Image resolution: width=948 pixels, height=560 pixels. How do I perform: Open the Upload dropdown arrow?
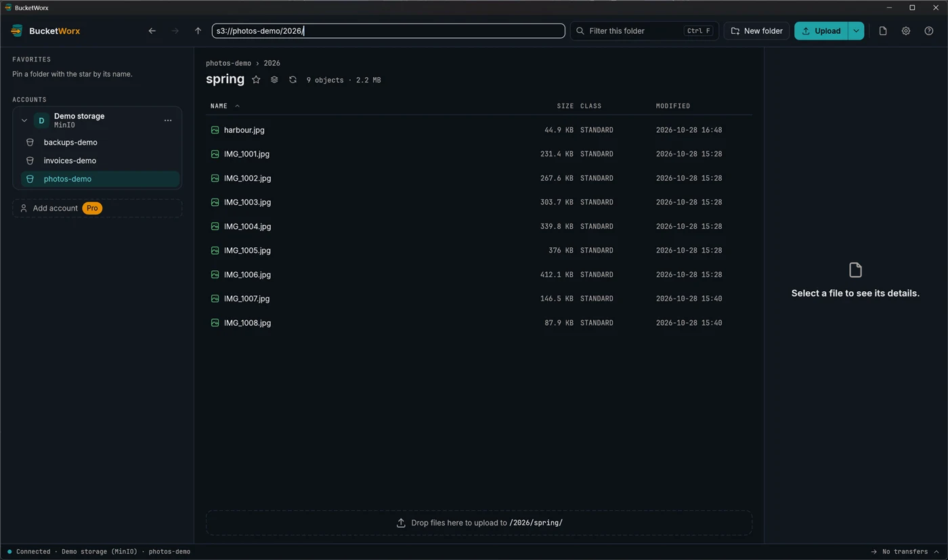[856, 31]
